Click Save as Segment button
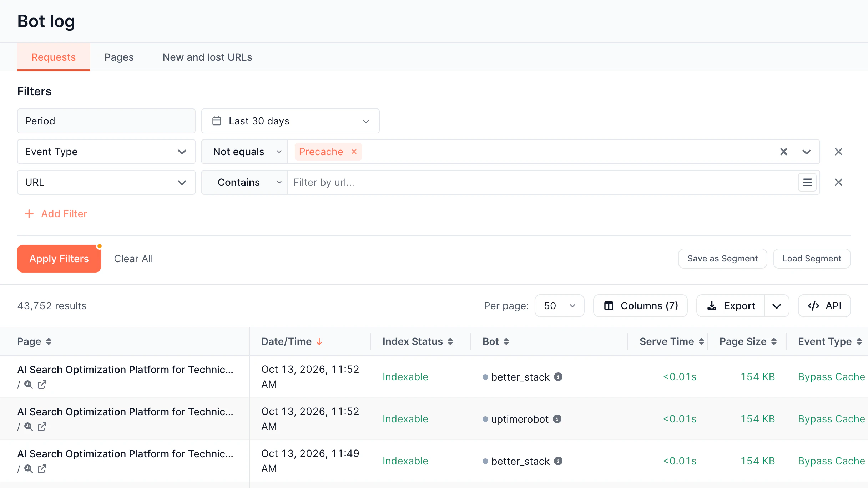 pyautogui.click(x=722, y=259)
